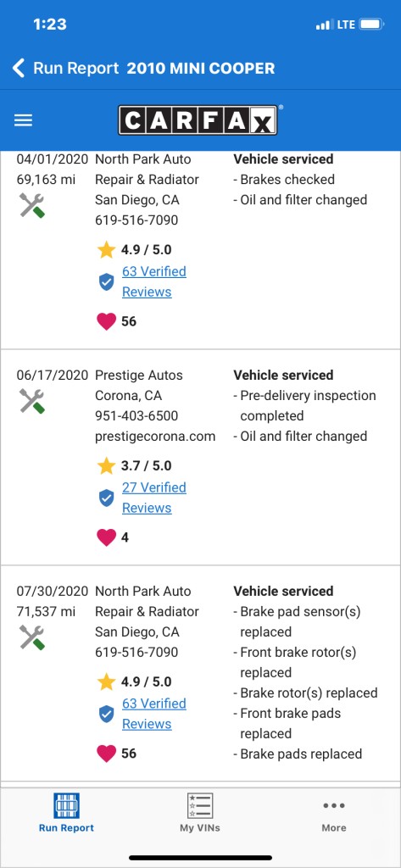Select the Run Report bottom tab
The width and height of the screenshot is (401, 868).
(66, 813)
